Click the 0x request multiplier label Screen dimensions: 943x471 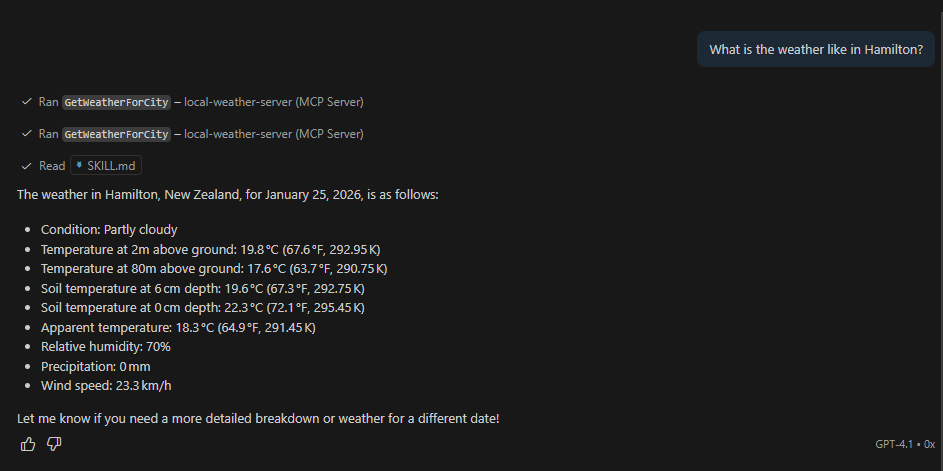click(929, 444)
